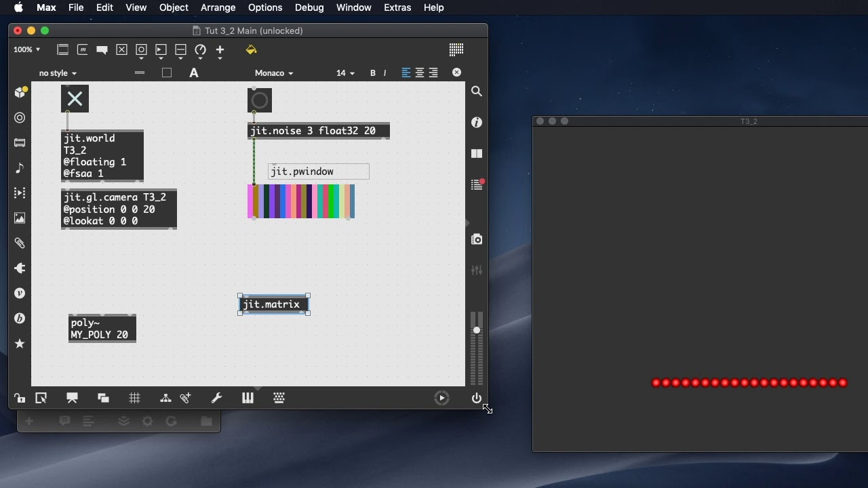Open the Options menu

coord(265,7)
